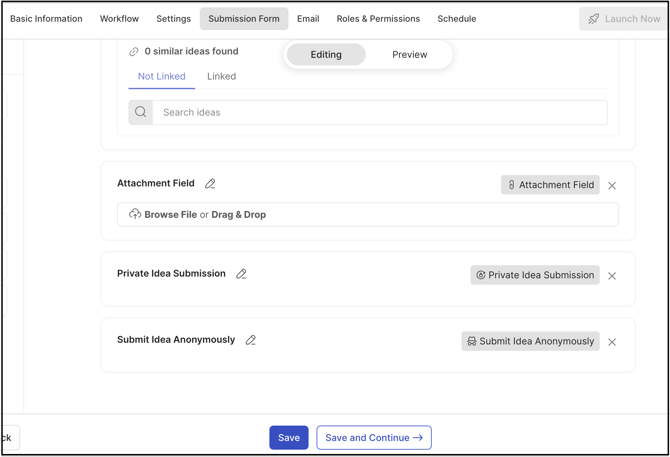Remove the Submit Idea Anonymously field
This screenshot has width=670, height=457.
point(612,342)
